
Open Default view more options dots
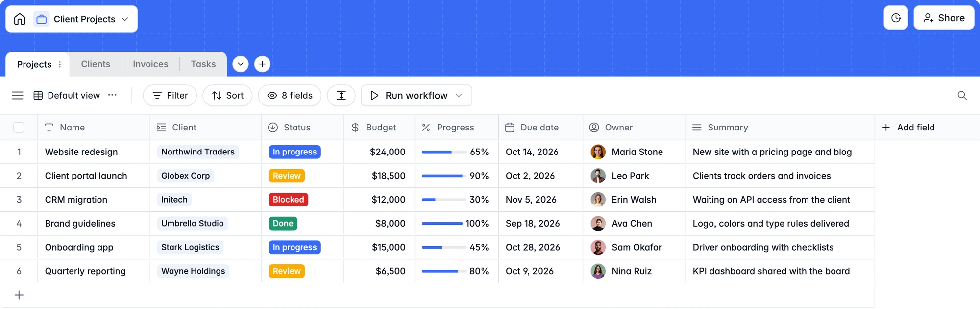click(112, 95)
